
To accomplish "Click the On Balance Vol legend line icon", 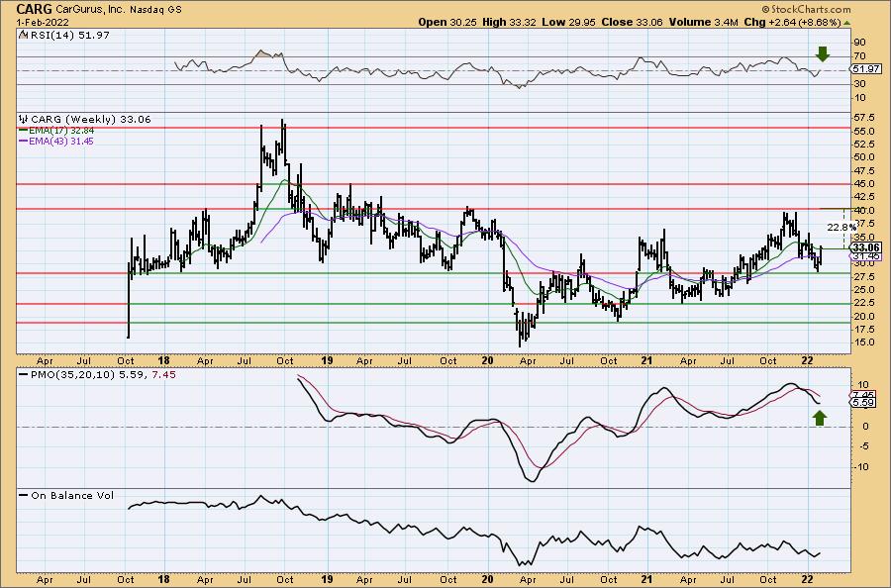I will 24,495.
